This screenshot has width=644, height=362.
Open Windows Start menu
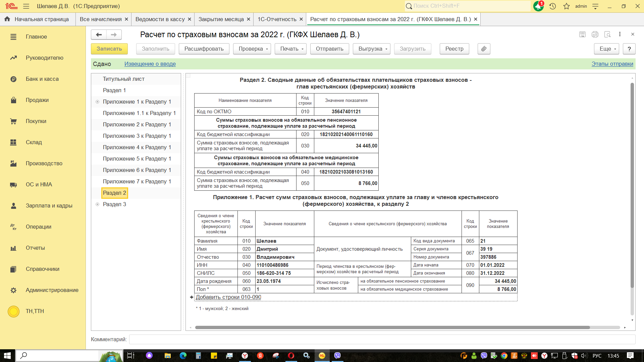pos(7,356)
